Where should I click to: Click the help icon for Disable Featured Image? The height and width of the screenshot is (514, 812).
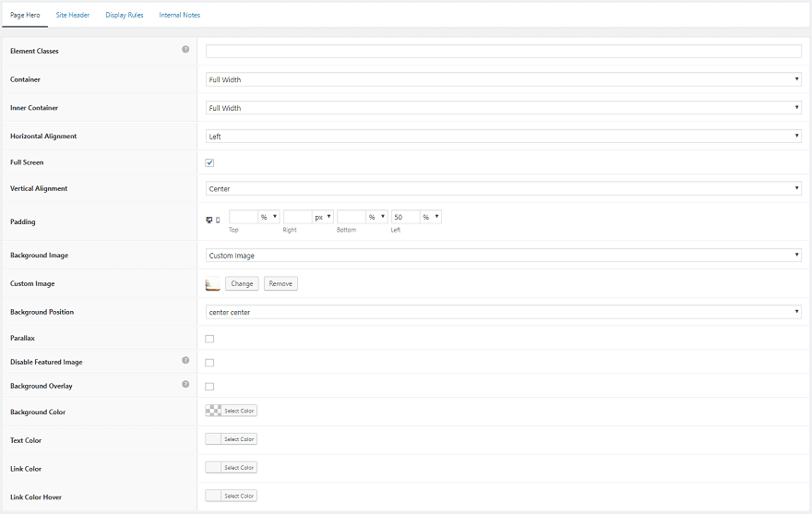(185, 361)
